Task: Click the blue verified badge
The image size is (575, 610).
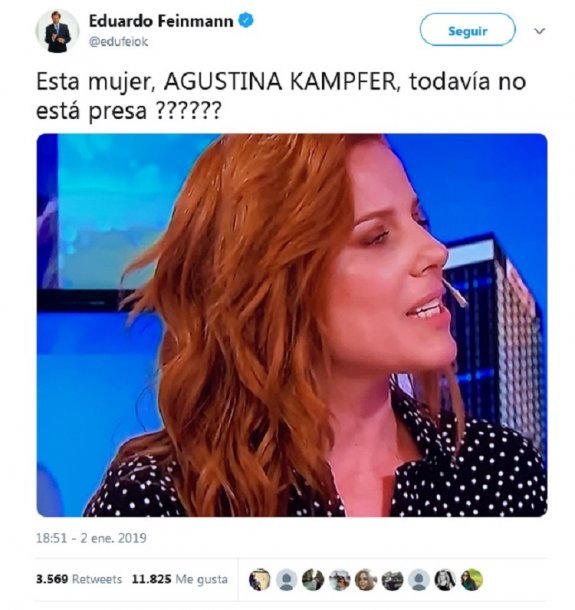Action: pyautogui.click(x=246, y=20)
